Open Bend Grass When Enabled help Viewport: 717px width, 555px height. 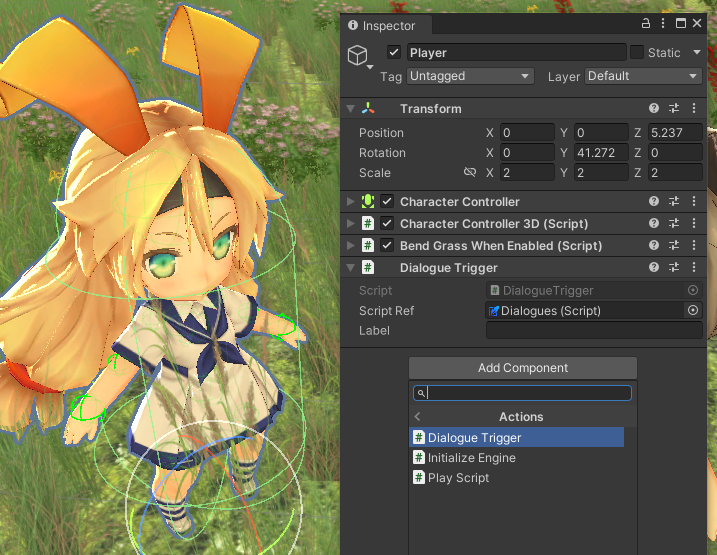(654, 245)
